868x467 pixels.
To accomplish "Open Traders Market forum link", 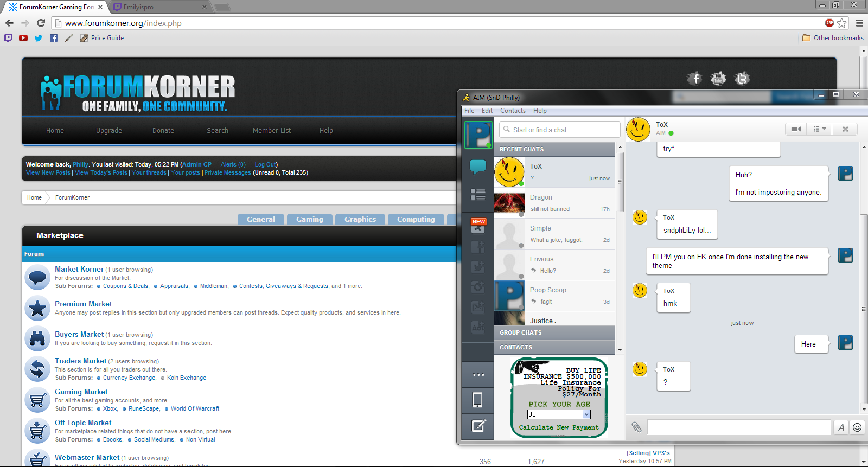I will [x=81, y=361].
